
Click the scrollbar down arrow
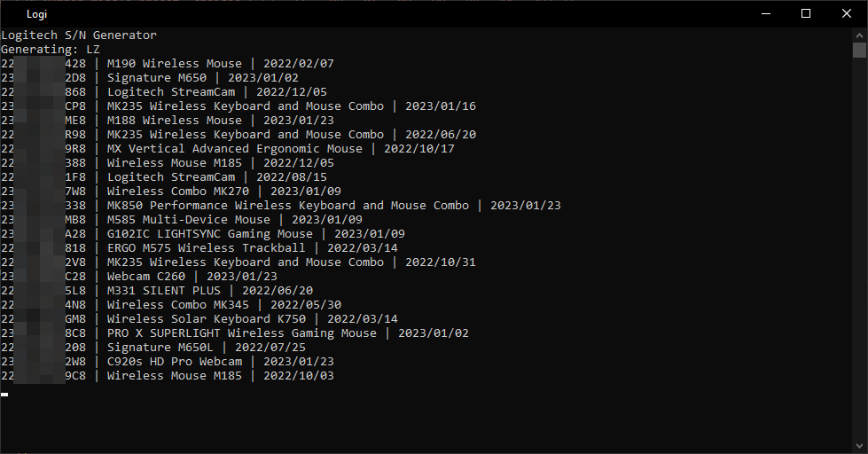pos(859,446)
